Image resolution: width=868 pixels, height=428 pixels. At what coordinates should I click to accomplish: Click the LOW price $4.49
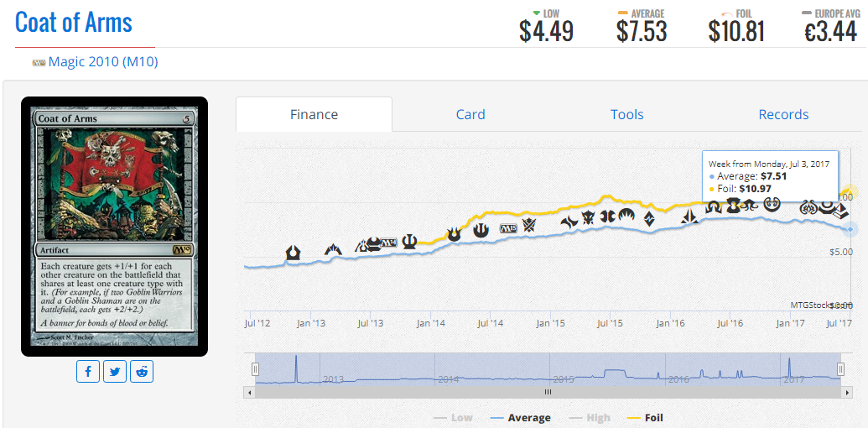click(x=546, y=31)
